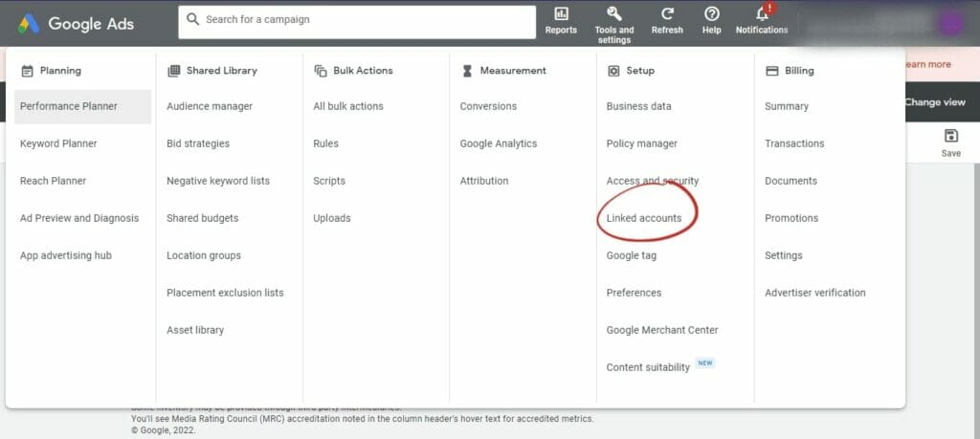Open billing Settings
Screen dimensions: 980x439
point(783,256)
